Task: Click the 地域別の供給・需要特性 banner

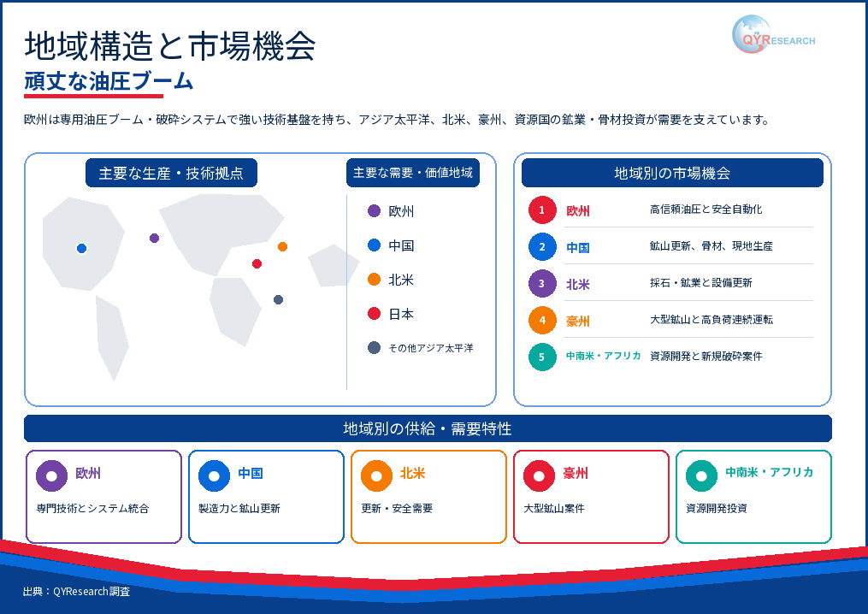Action: point(428,428)
